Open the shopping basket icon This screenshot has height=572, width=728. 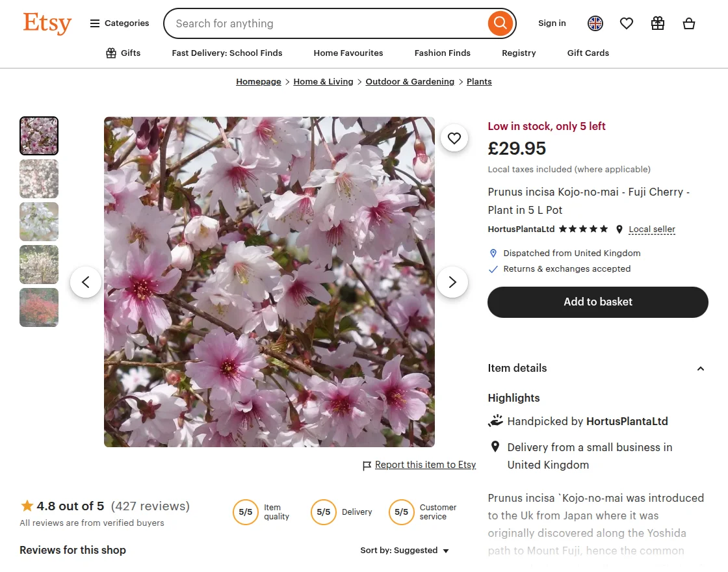[689, 23]
